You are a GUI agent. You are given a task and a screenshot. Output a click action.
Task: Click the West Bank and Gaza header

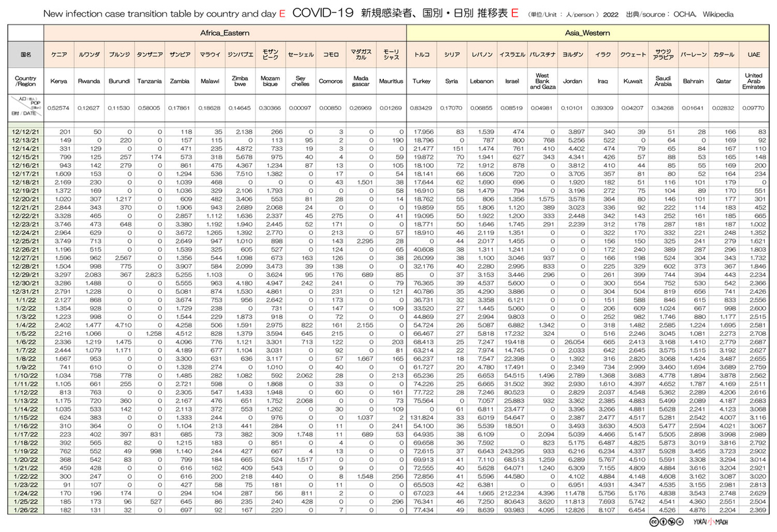pyautogui.click(x=543, y=82)
